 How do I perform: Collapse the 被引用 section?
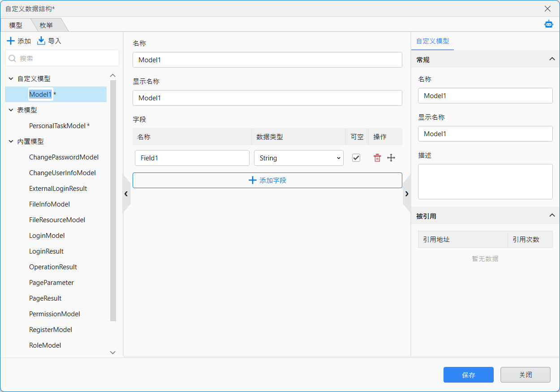(552, 215)
